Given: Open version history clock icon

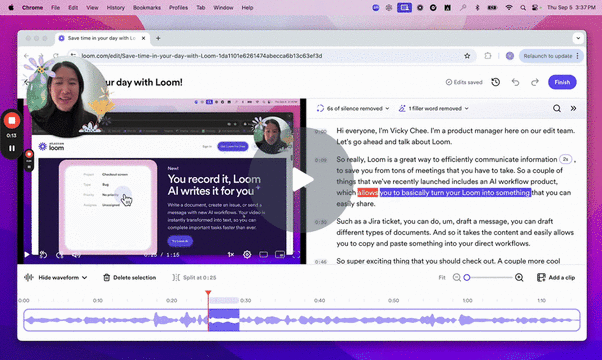Looking at the screenshot, I should 496,82.
